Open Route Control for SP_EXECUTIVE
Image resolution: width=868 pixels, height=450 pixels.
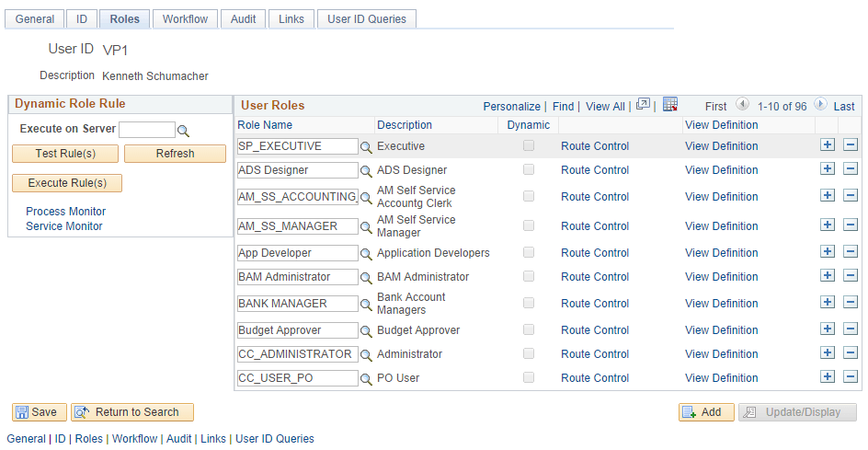(x=595, y=146)
